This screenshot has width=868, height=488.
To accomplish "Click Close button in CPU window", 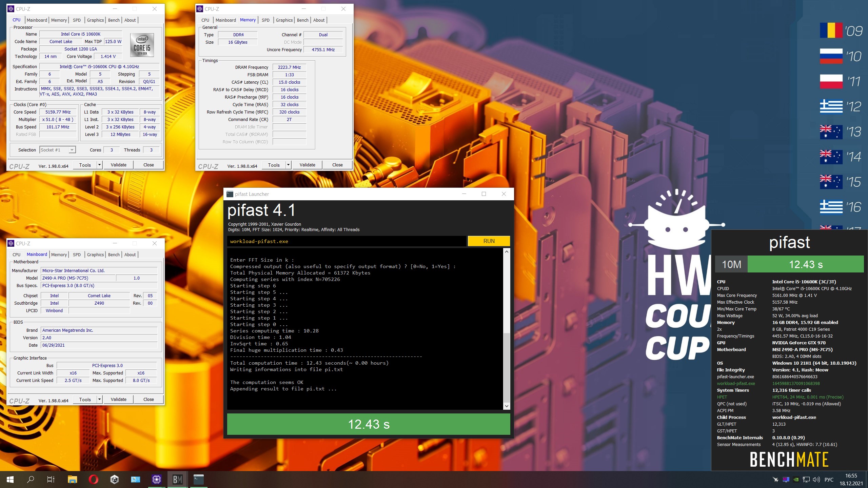I will (x=149, y=165).
